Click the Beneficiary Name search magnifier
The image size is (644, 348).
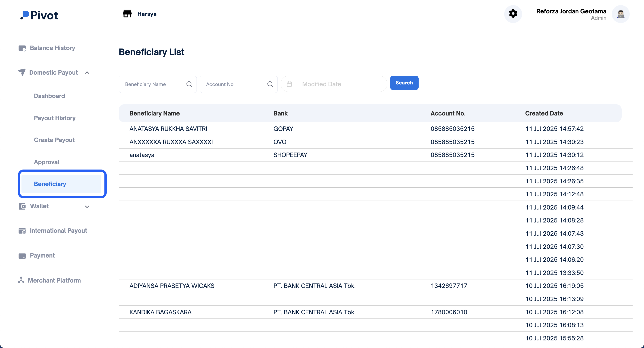[189, 84]
